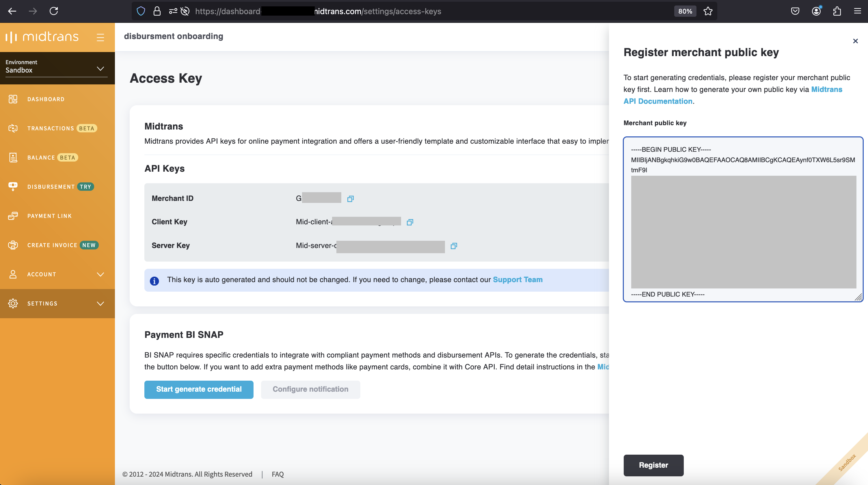Open Balance Beta in the sidebar

57,158
